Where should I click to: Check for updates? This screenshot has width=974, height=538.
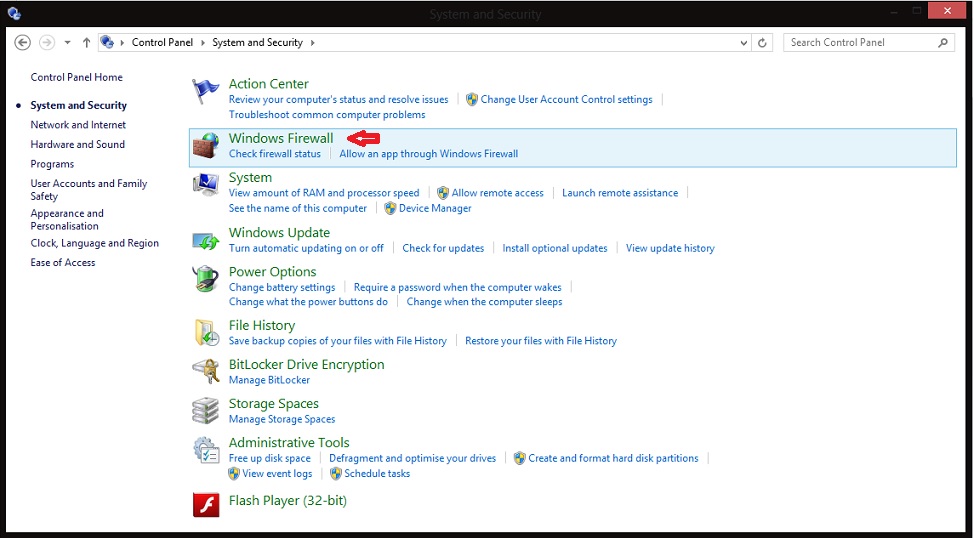443,248
